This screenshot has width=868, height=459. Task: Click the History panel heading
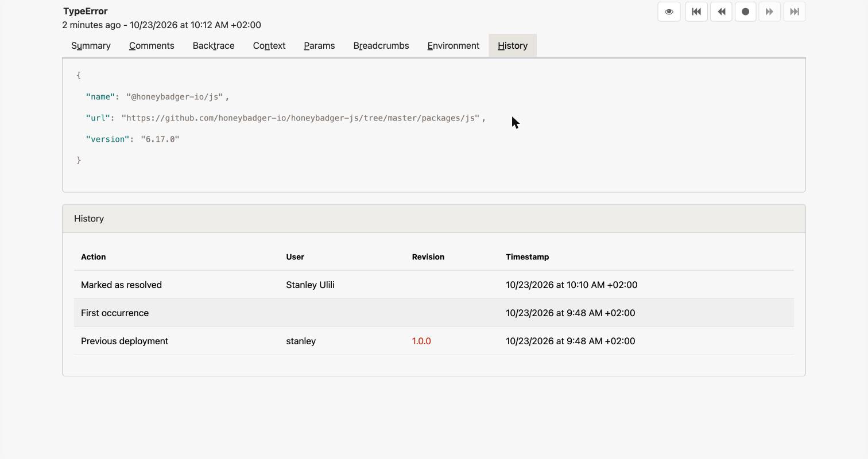pos(89,219)
